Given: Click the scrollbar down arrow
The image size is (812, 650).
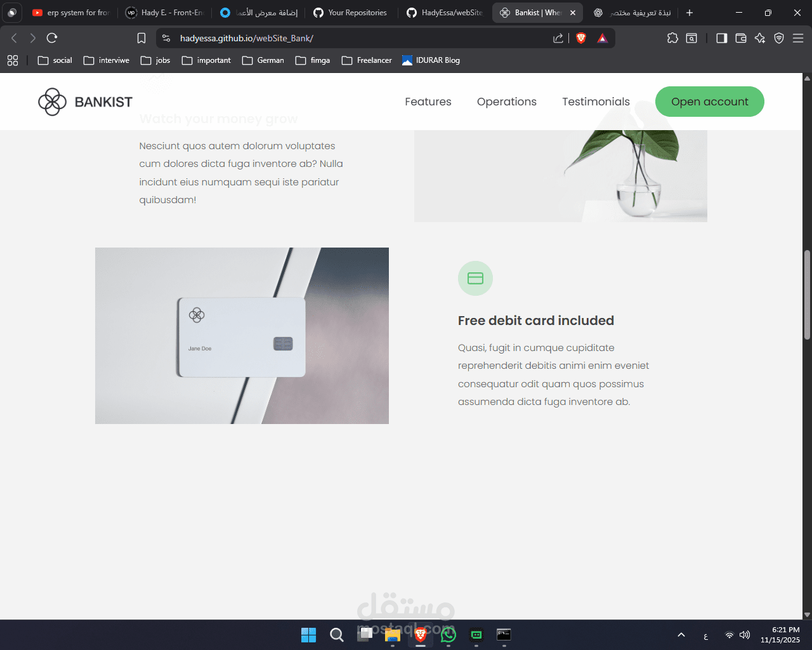Looking at the screenshot, I should pyautogui.click(x=807, y=614).
